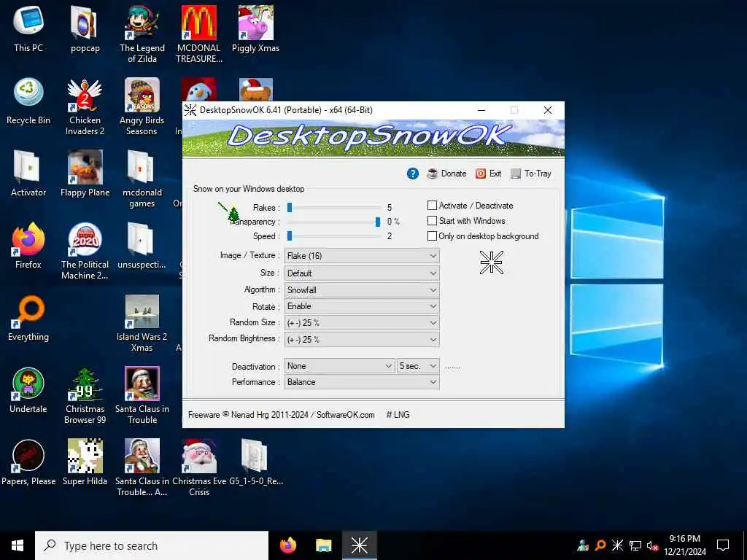Select Santa Claus in Trouble icon
This screenshot has height=560, width=747.
coord(142,396)
